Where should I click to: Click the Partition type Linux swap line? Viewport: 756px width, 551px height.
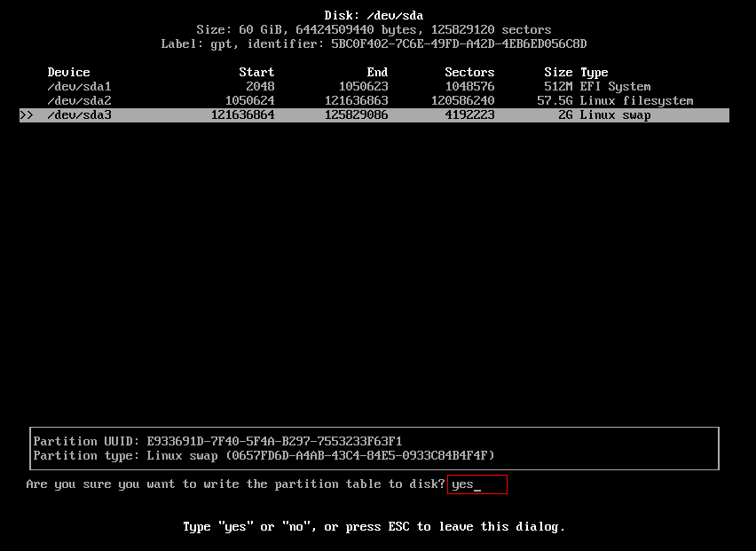pos(264,456)
